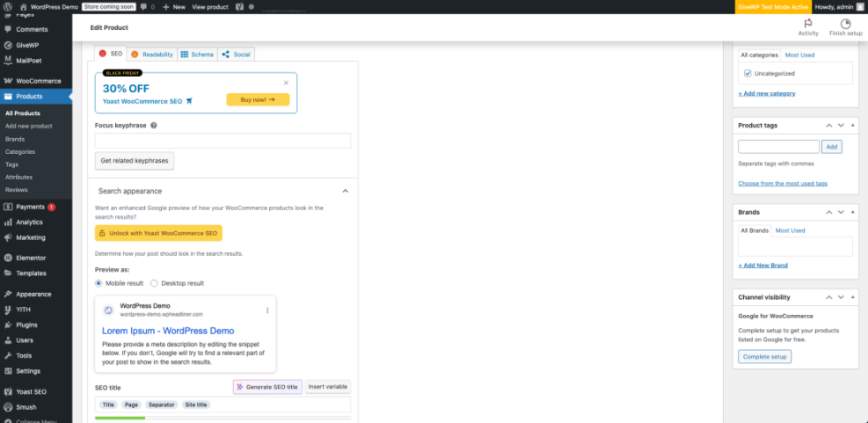The image size is (868, 423).
Task: Click Unlock with Yoast WooCommerce SEO
Action: (158, 233)
